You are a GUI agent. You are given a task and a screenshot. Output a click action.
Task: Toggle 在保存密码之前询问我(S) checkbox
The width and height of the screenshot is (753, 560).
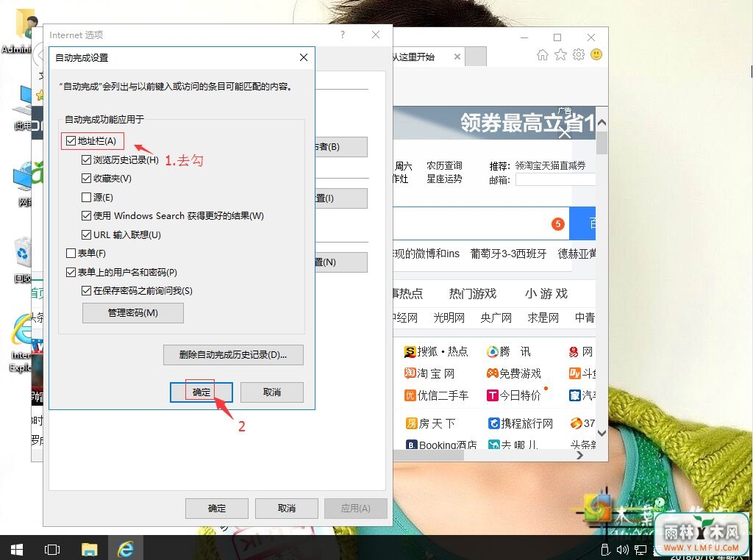tap(87, 291)
